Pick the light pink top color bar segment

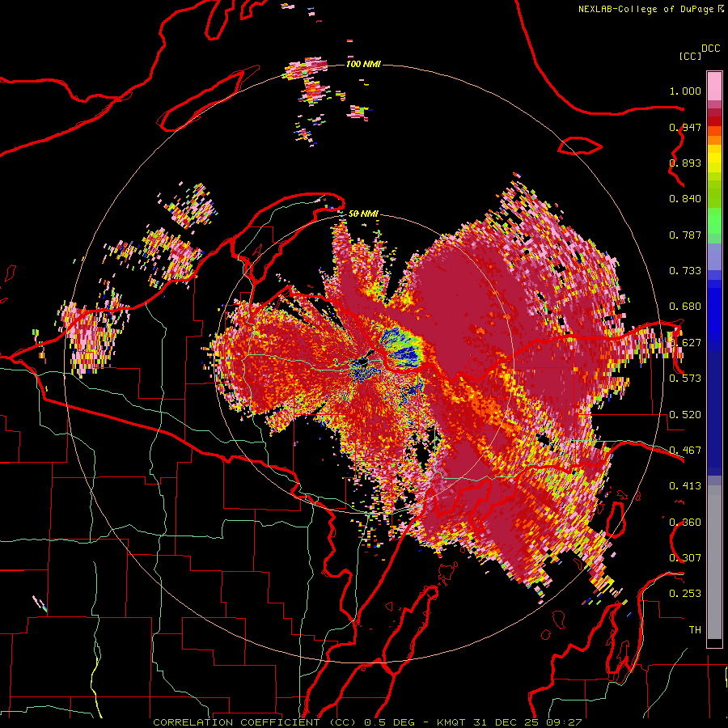click(x=714, y=86)
